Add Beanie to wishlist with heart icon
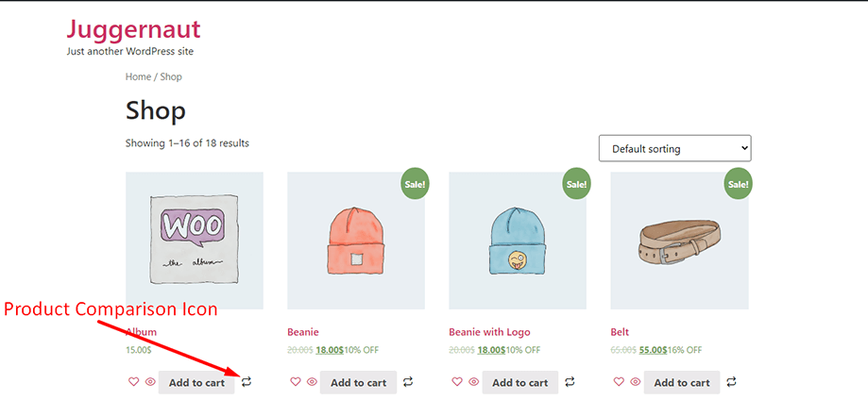Image resolution: width=868 pixels, height=400 pixels. pyautogui.click(x=295, y=382)
